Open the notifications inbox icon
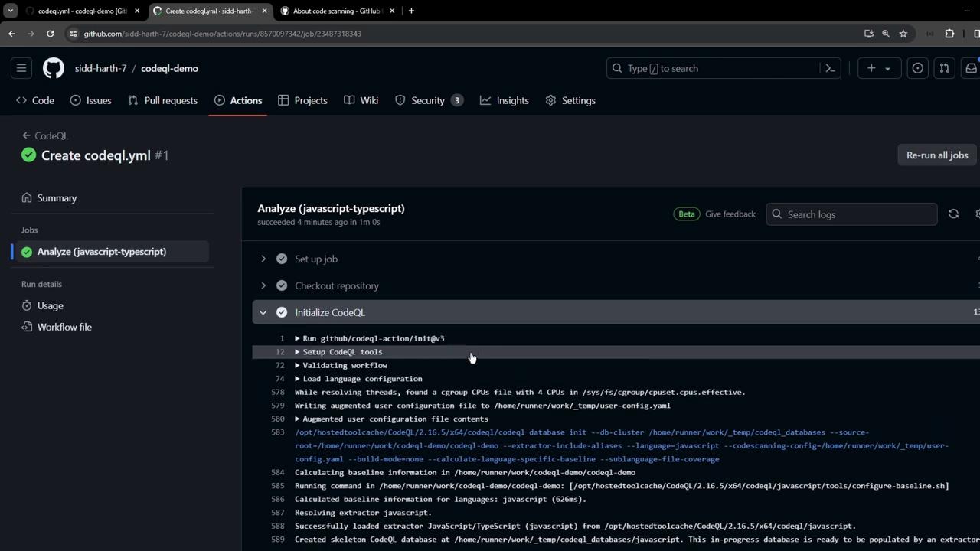This screenshot has width=980, height=551. point(971,68)
